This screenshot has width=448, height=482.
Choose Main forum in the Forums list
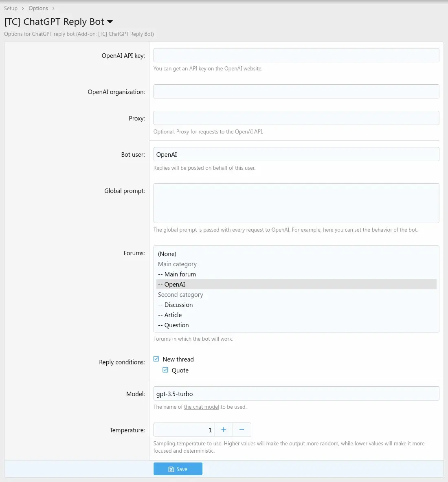pyautogui.click(x=180, y=274)
